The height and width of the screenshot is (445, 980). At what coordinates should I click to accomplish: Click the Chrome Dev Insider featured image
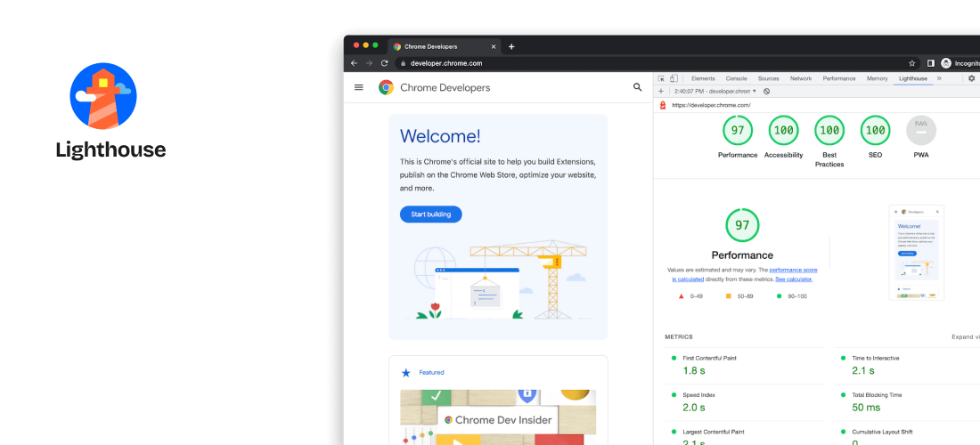tap(498, 417)
